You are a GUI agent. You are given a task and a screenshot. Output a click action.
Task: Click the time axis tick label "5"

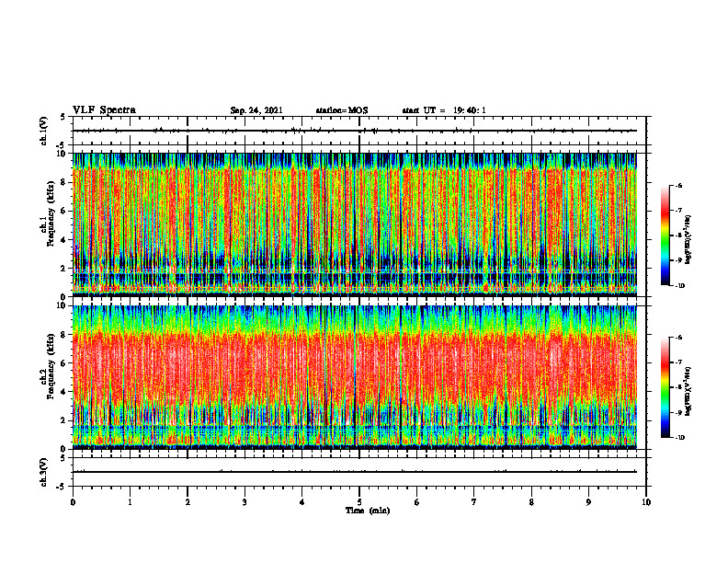click(x=359, y=502)
